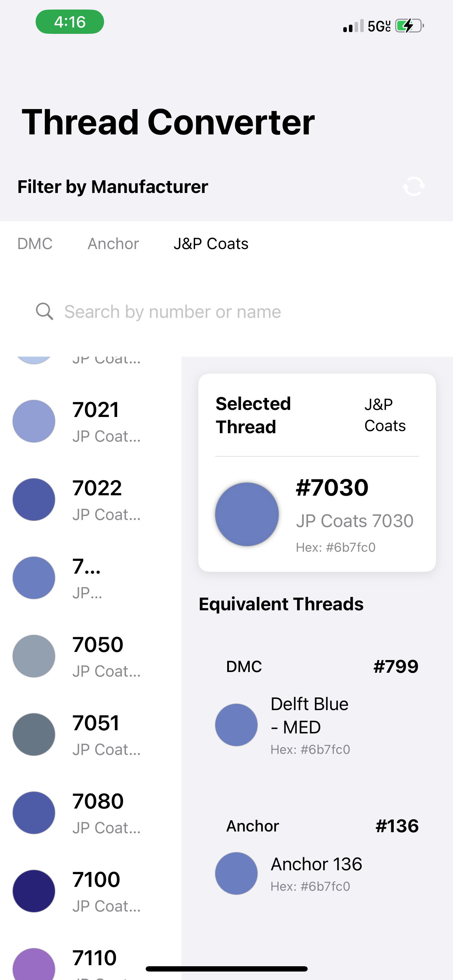Select the J&P Coats filter tab
The height and width of the screenshot is (980, 453).
pos(211,243)
